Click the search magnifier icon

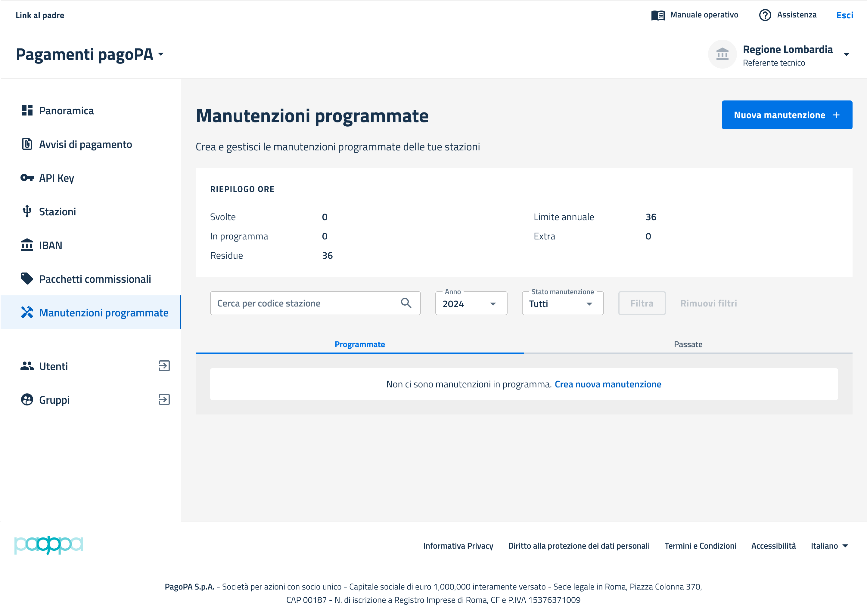[x=406, y=303]
